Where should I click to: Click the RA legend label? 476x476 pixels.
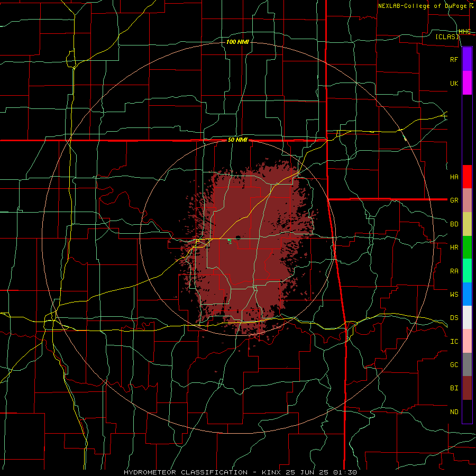click(x=454, y=271)
